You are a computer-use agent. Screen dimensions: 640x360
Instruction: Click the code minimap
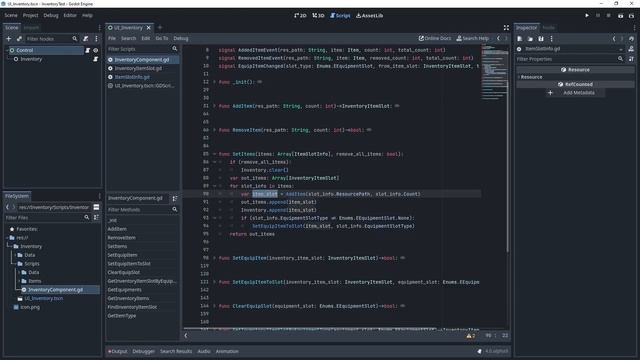494,71
